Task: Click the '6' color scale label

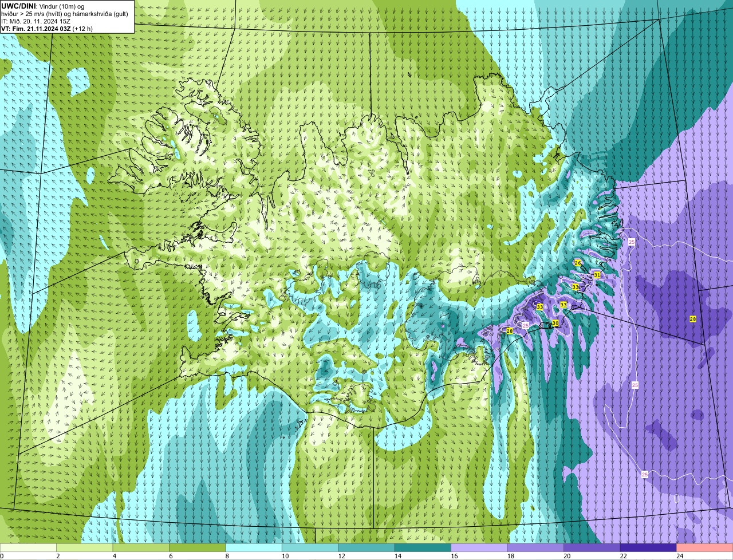Action: [x=170, y=555]
